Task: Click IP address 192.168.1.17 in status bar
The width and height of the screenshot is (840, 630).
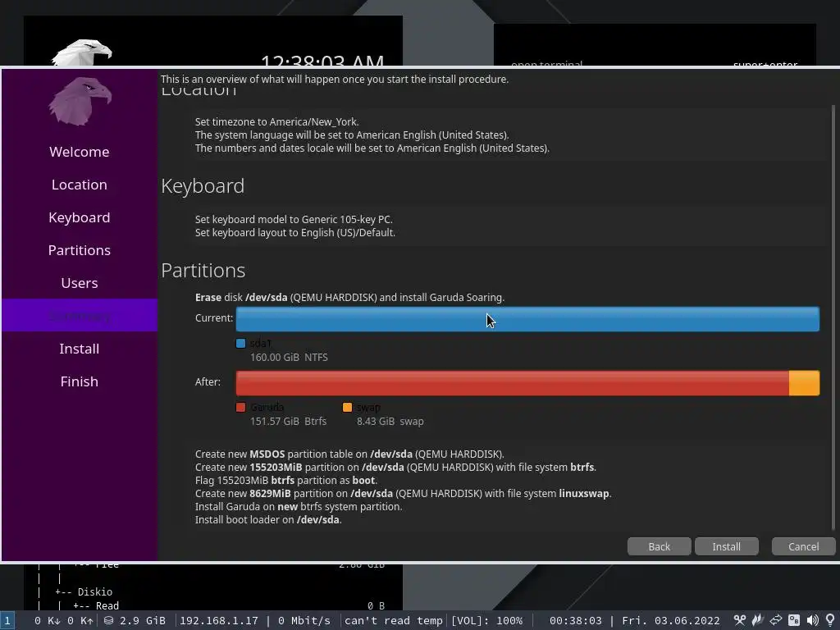Action: tap(218, 620)
